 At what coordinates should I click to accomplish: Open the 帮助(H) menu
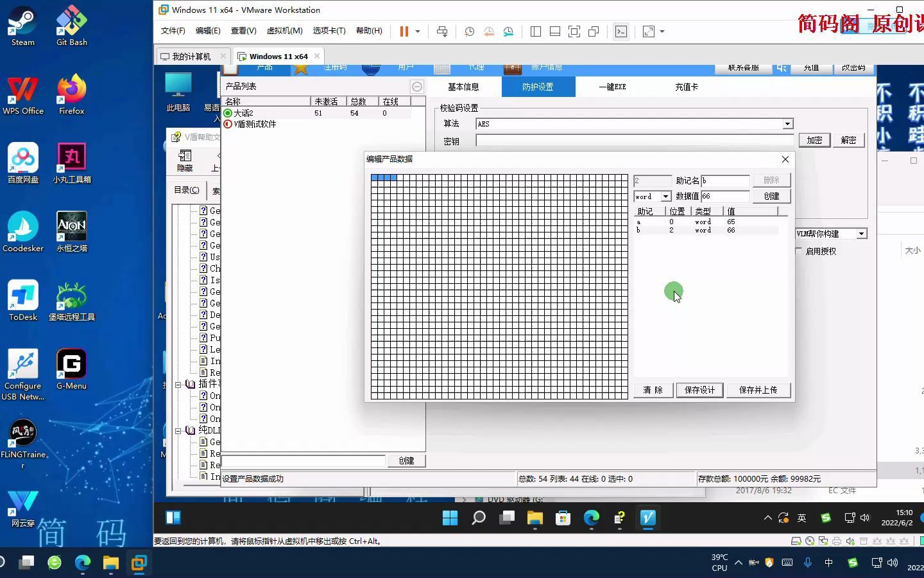click(x=369, y=31)
